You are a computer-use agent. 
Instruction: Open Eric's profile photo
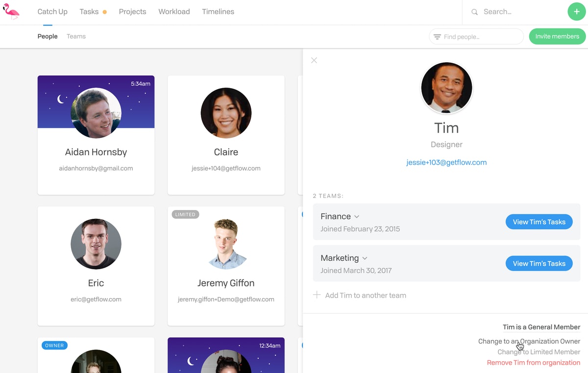[96, 244]
